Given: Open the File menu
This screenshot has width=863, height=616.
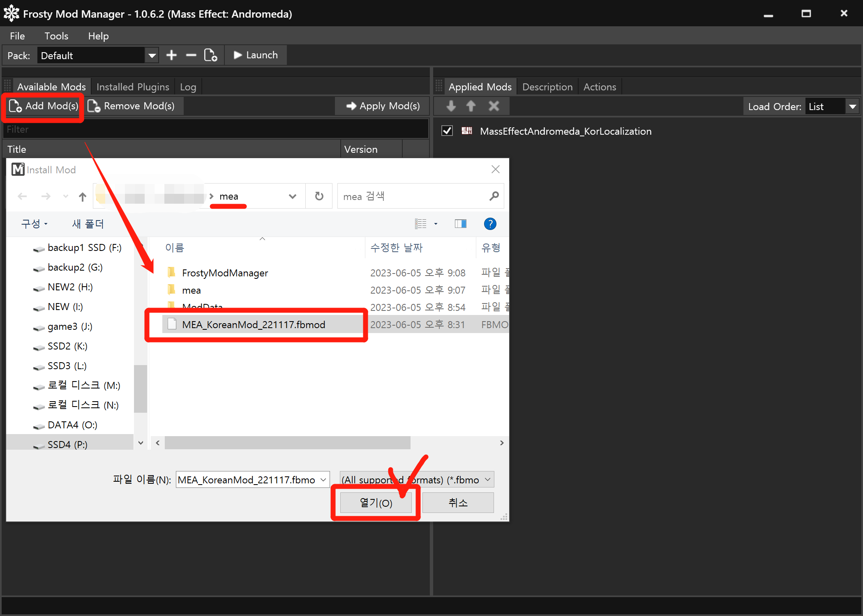Looking at the screenshot, I should click(17, 36).
